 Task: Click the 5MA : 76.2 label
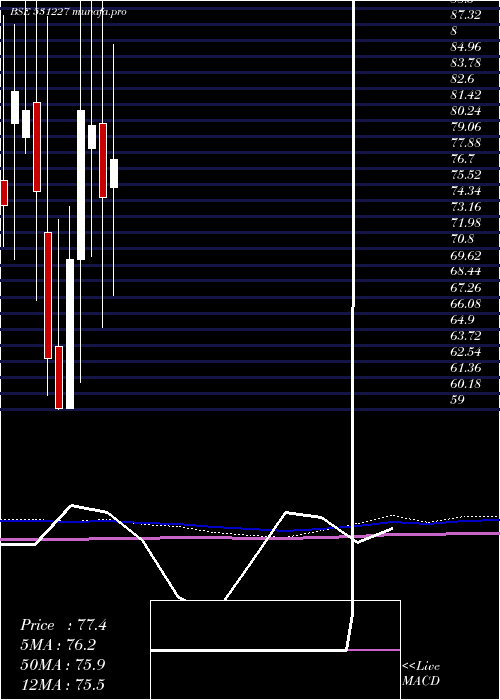tap(58, 645)
